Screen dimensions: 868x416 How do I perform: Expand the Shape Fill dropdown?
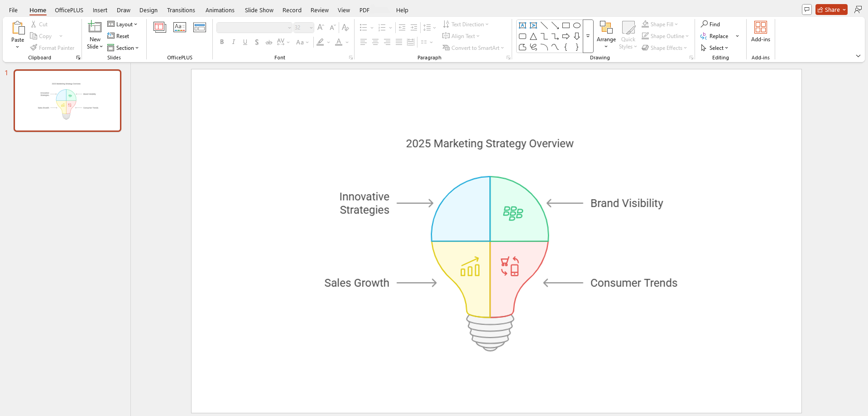675,24
